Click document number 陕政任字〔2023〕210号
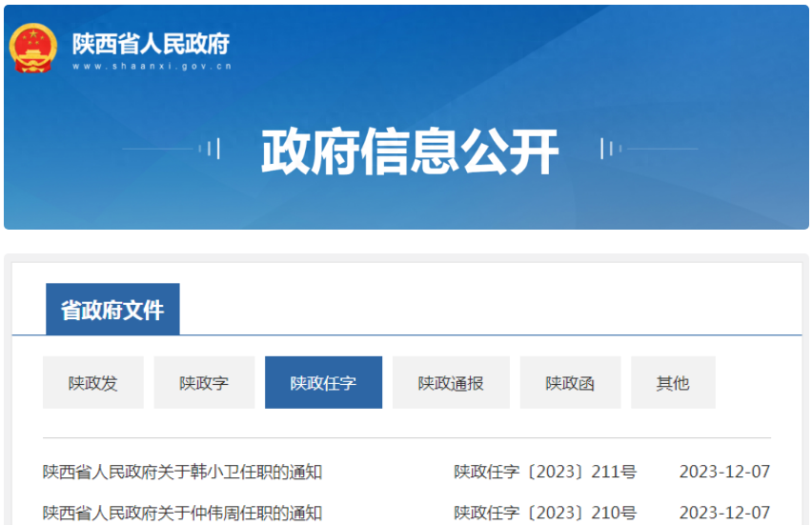This screenshot has width=812, height=525. [x=545, y=513]
